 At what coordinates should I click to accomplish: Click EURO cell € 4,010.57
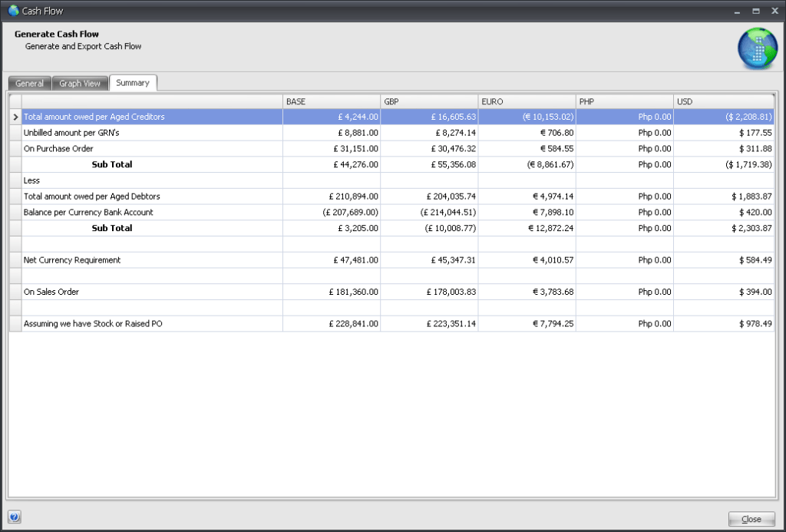pyautogui.click(x=527, y=260)
